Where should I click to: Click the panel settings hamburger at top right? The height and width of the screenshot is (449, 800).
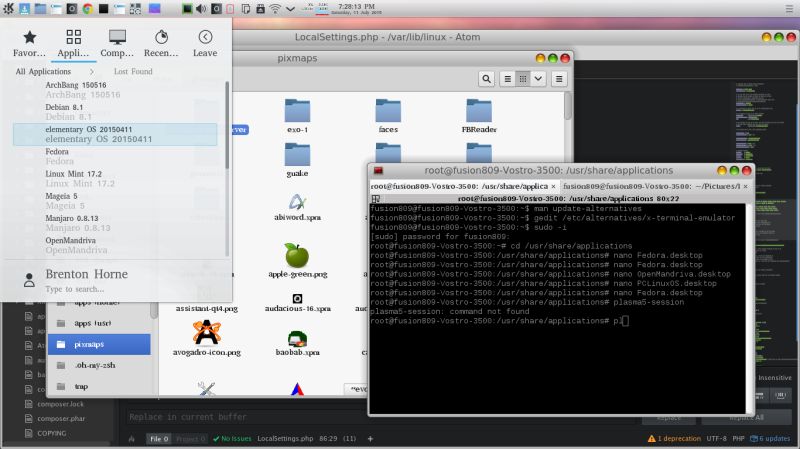[789, 9]
